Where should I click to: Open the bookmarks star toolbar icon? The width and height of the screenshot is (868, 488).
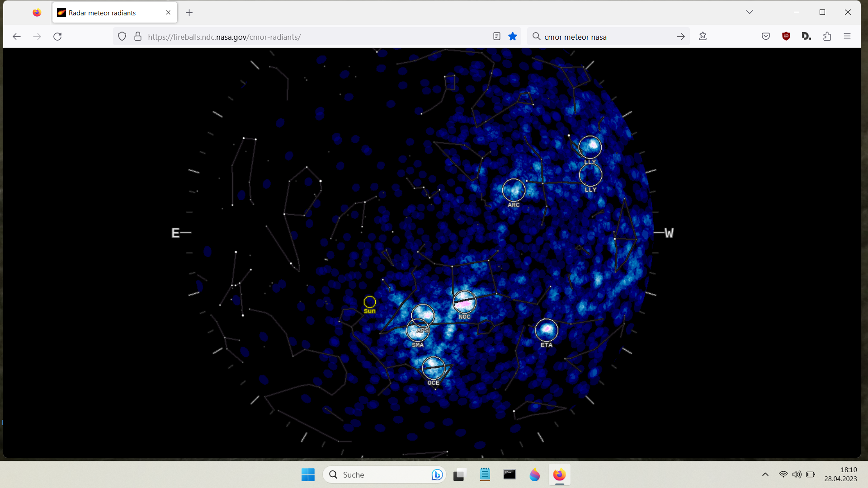703,36
